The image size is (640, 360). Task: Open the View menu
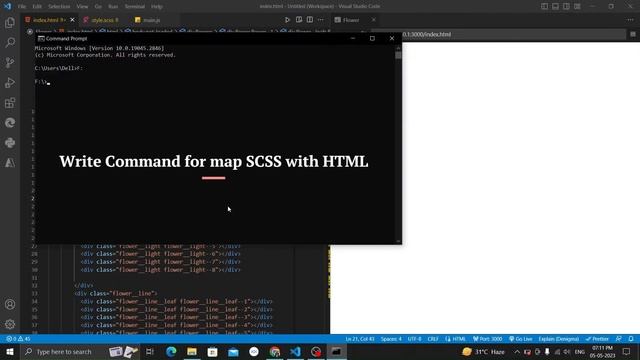tap(82, 7)
